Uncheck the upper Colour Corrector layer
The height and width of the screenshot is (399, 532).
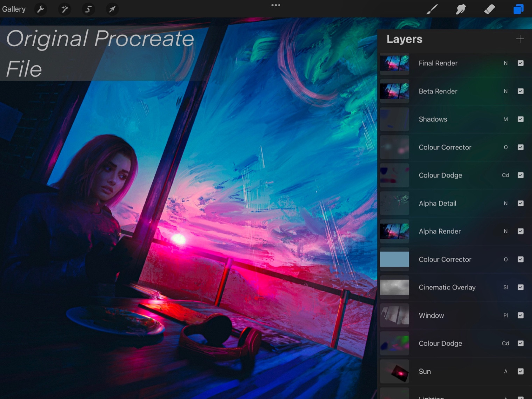coord(520,147)
